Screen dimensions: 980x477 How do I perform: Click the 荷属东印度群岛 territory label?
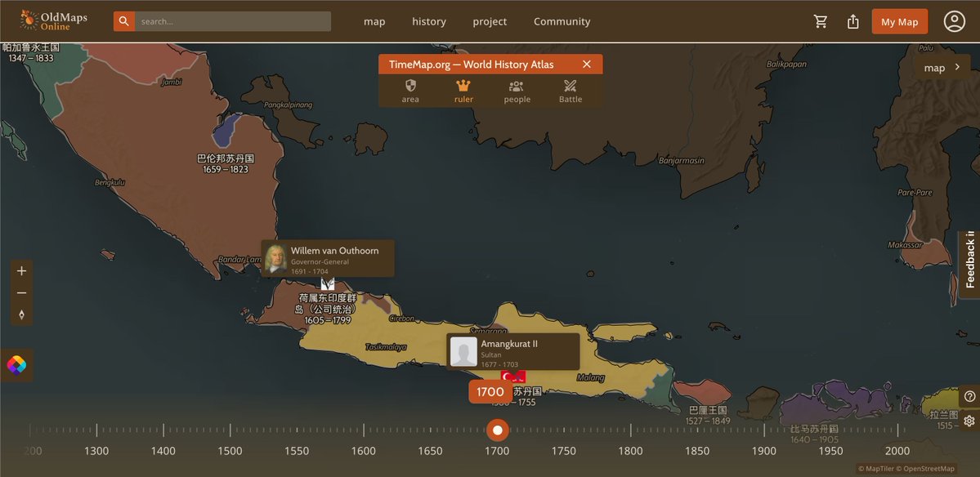coord(327,309)
